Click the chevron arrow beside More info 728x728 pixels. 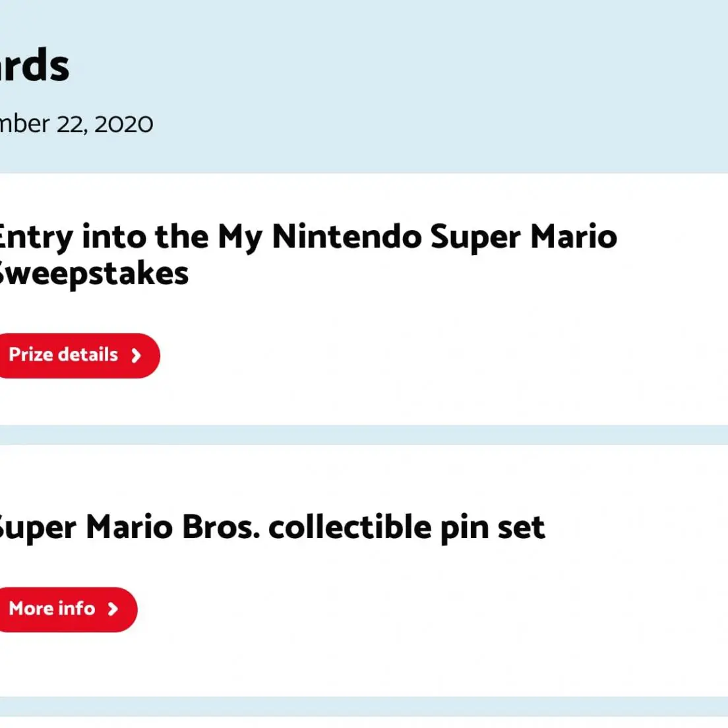(x=113, y=609)
